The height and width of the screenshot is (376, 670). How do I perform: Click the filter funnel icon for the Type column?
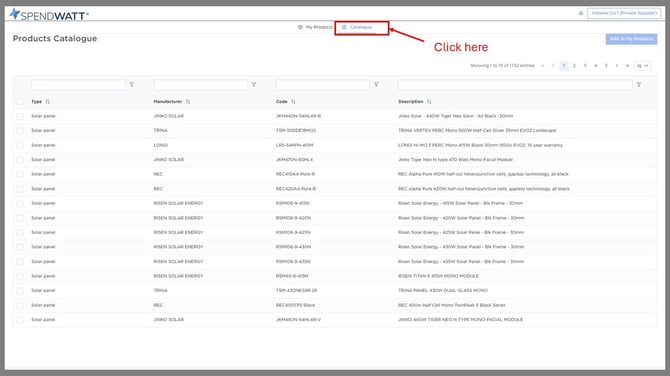(132, 85)
